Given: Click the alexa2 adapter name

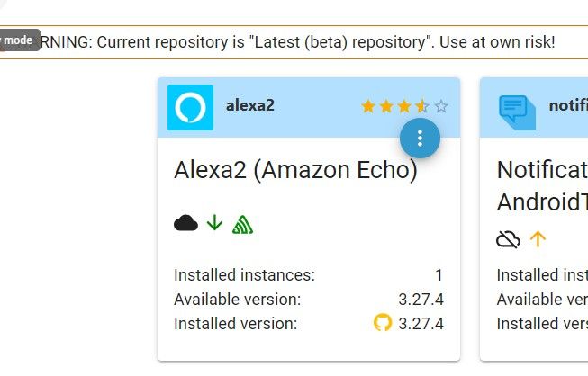Looking at the screenshot, I should (250, 105).
